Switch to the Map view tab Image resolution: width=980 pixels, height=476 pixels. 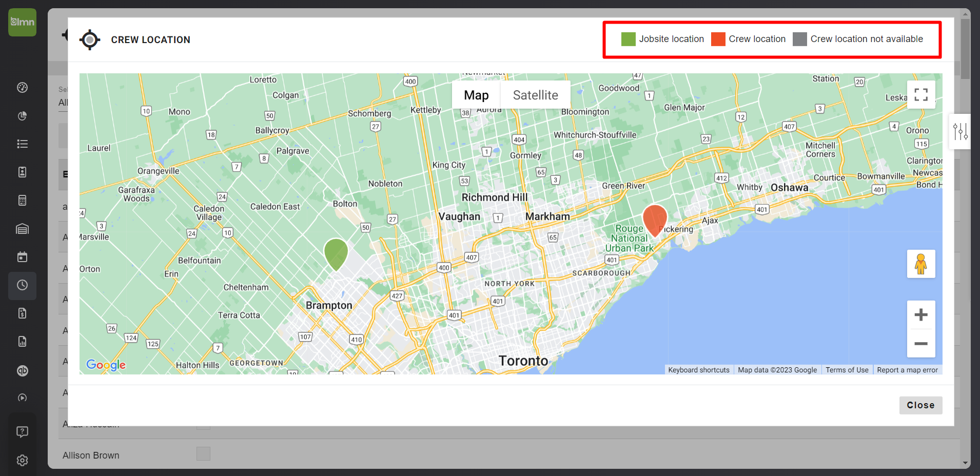476,94
